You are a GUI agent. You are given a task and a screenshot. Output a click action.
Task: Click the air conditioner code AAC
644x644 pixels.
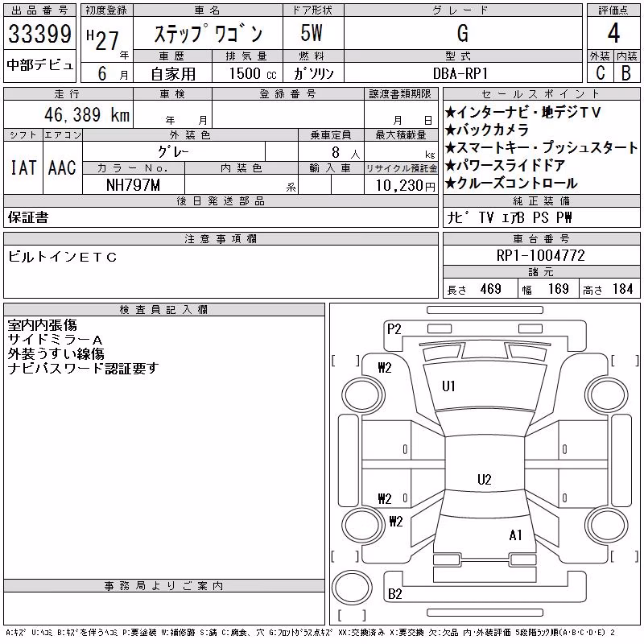tap(62, 167)
